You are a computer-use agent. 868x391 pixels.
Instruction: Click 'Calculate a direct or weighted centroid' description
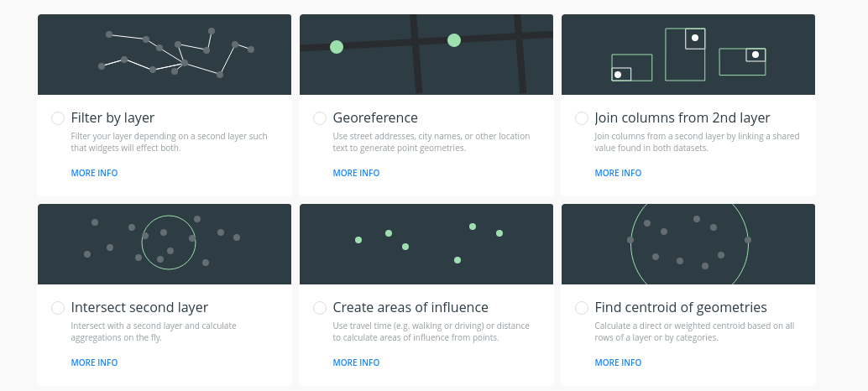(694, 331)
